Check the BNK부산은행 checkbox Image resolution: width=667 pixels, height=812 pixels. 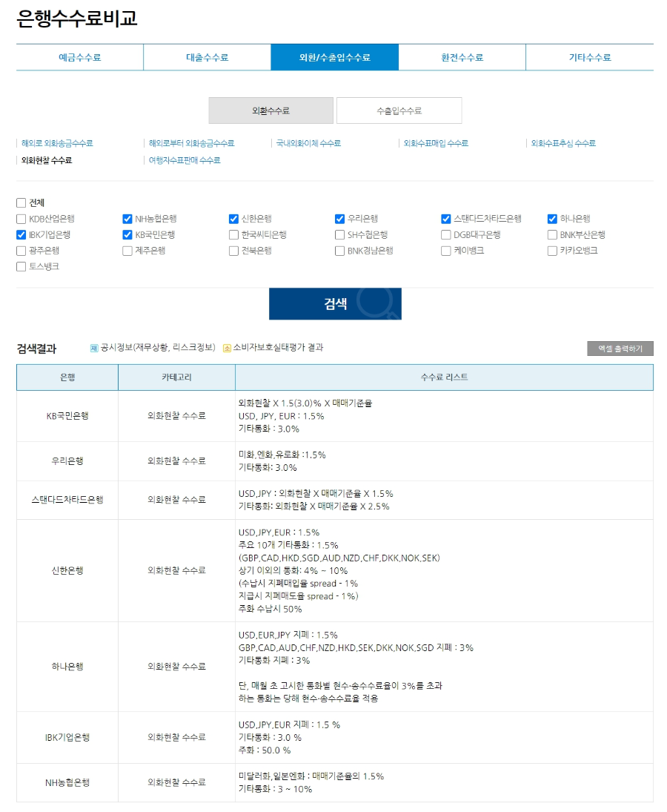552,234
